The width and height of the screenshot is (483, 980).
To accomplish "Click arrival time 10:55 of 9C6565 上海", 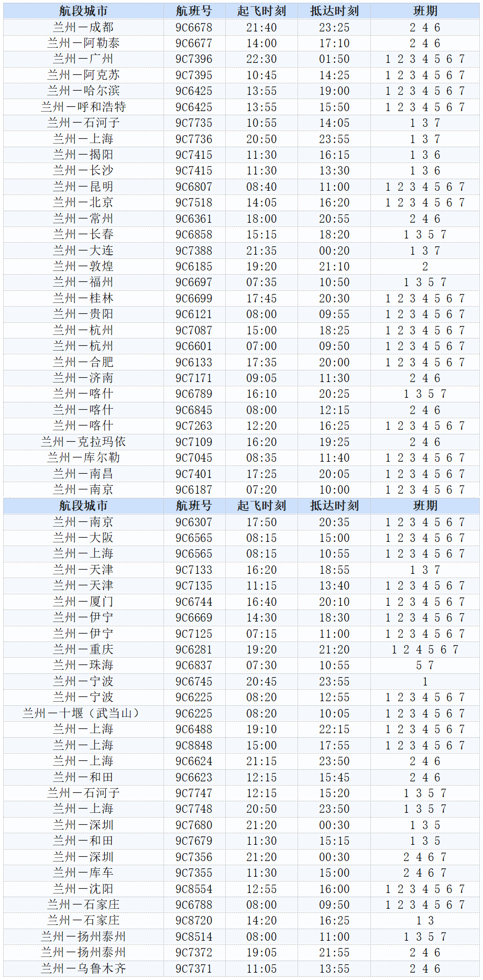I will click(x=335, y=553).
